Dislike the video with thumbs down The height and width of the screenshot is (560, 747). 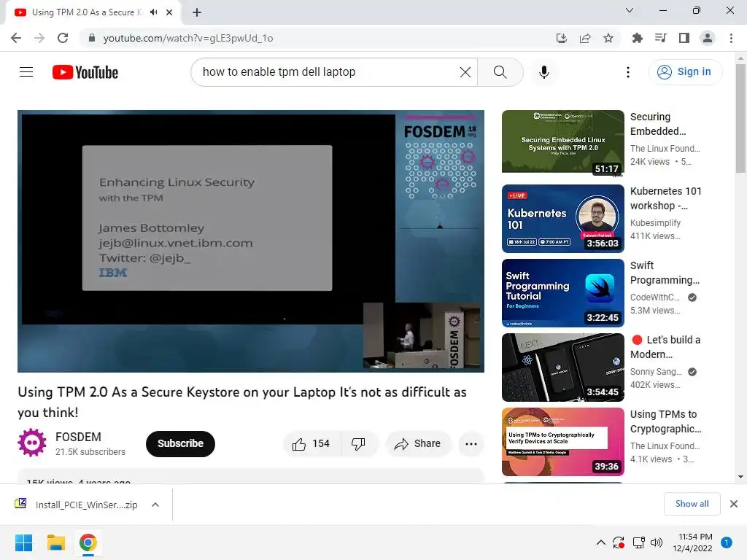(358, 444)
